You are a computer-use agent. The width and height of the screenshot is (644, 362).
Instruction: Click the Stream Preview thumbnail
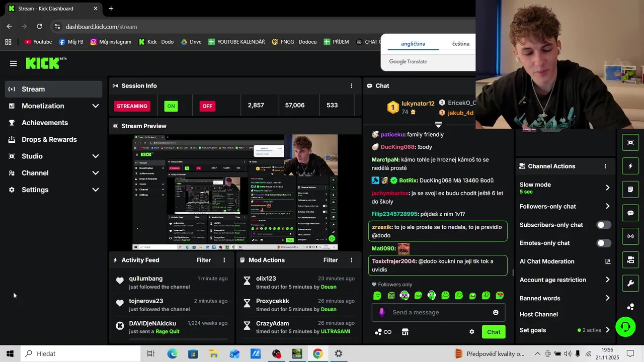coord(235,192)
